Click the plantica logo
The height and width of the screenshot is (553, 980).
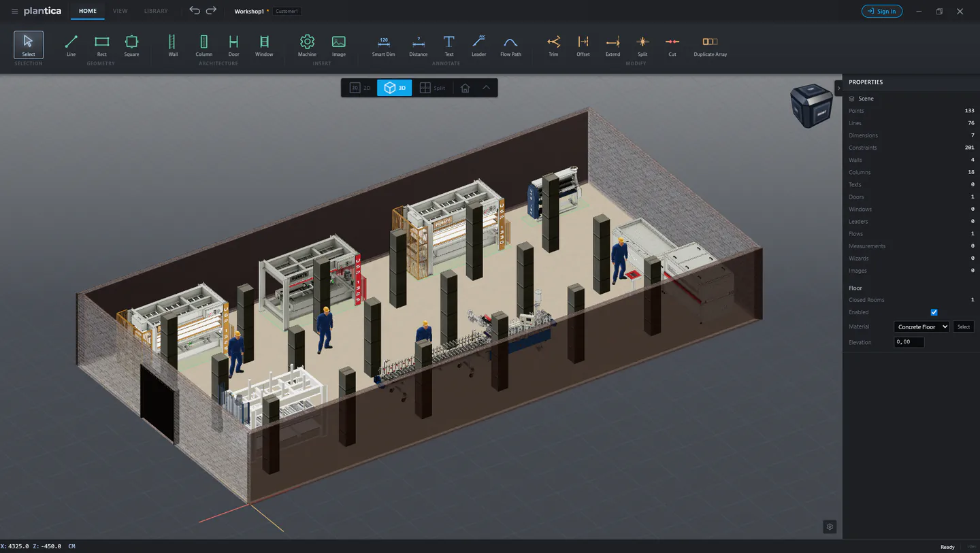(42, 11)
